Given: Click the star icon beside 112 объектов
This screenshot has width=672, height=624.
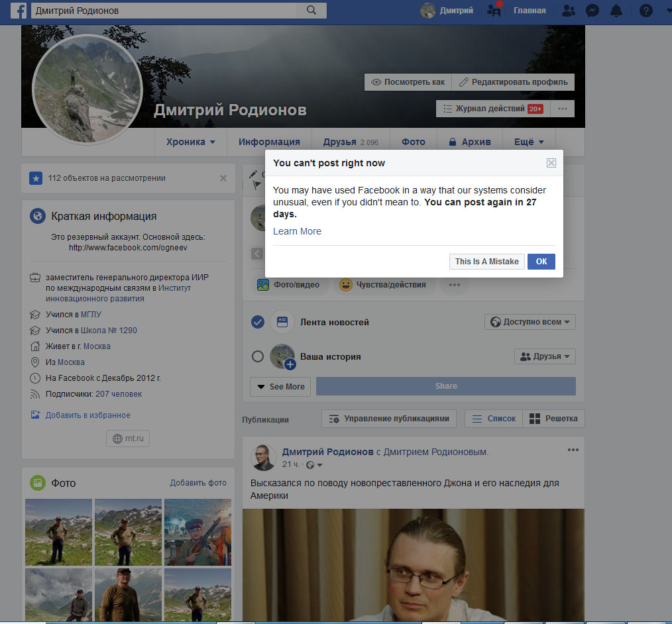Looking at the screenshot, I should tap(36, 178).
